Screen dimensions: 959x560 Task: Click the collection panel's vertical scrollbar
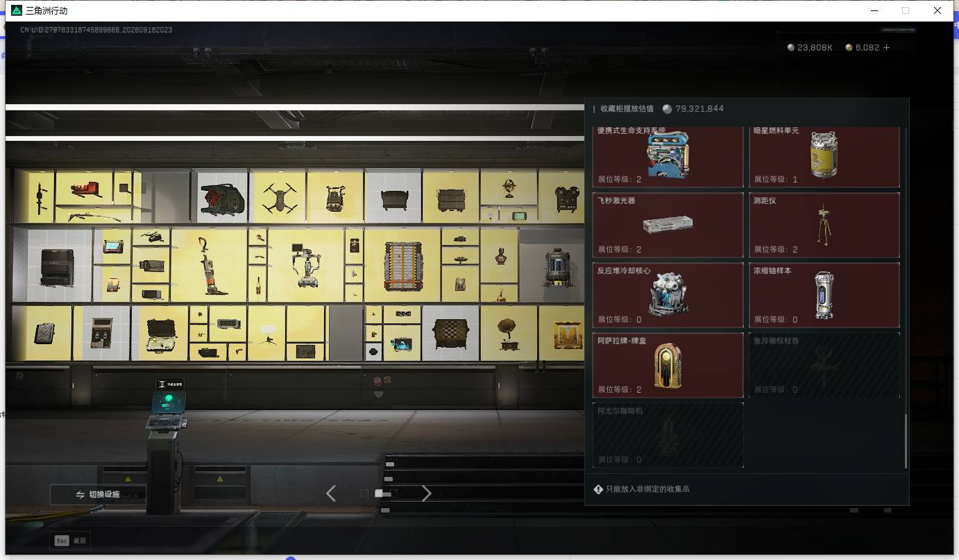906,441
